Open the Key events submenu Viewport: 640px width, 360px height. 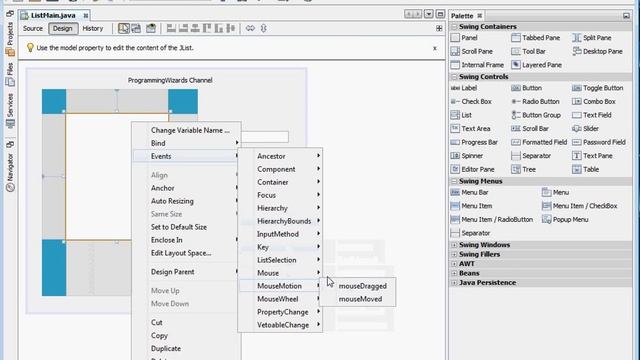point(280,247)
